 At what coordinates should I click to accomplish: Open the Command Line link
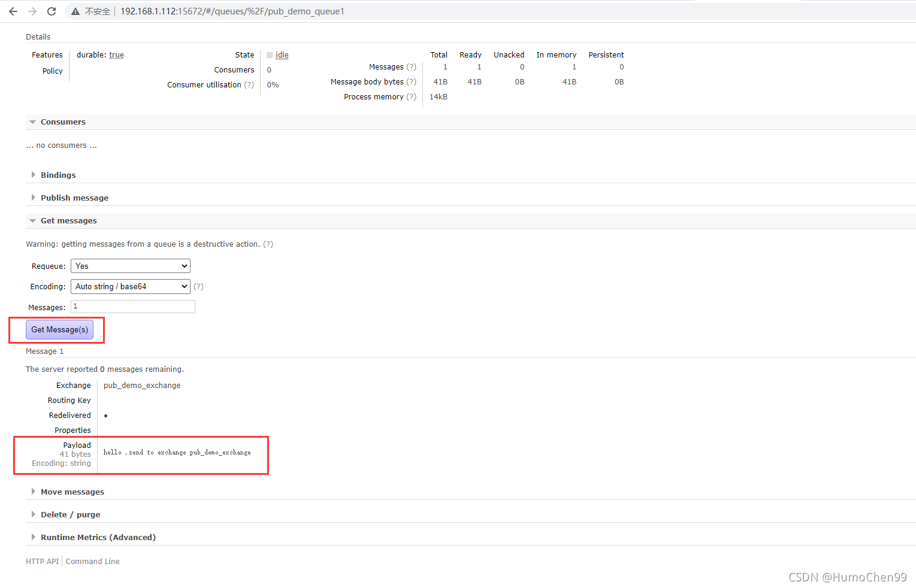pos(93,562)
